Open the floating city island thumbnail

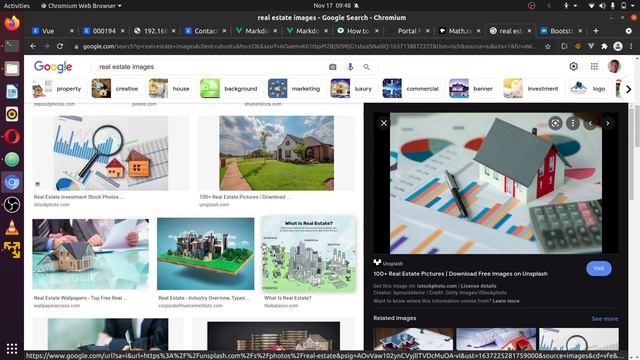pyautogui.click(x=205, y=254)
